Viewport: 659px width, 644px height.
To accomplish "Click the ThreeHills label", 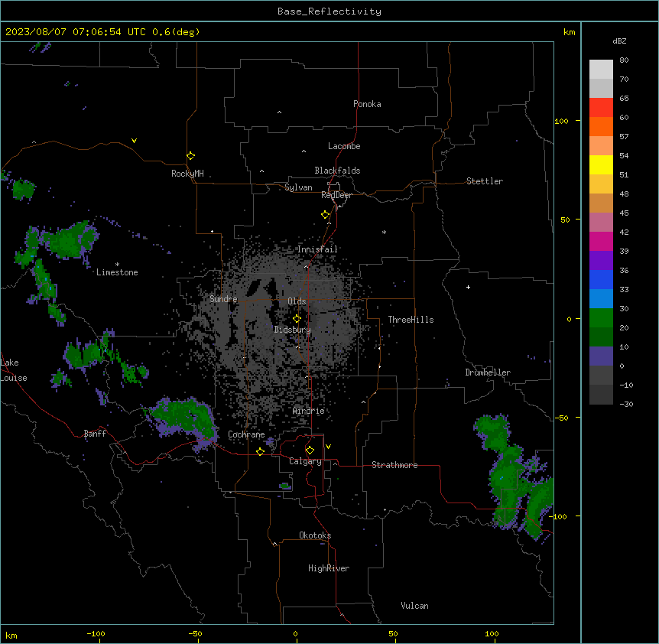I will point(411,320).
